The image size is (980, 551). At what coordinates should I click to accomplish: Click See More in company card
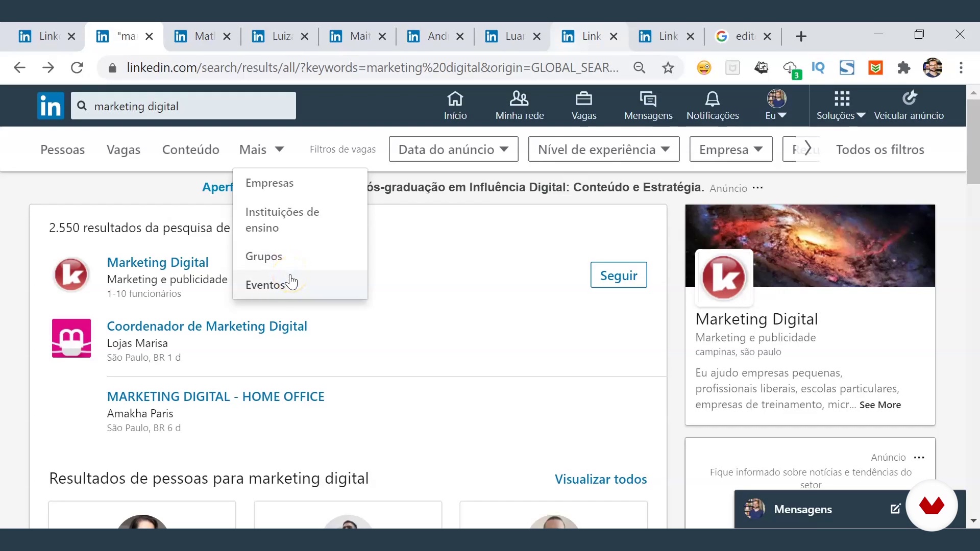click(x=880, y=405)
